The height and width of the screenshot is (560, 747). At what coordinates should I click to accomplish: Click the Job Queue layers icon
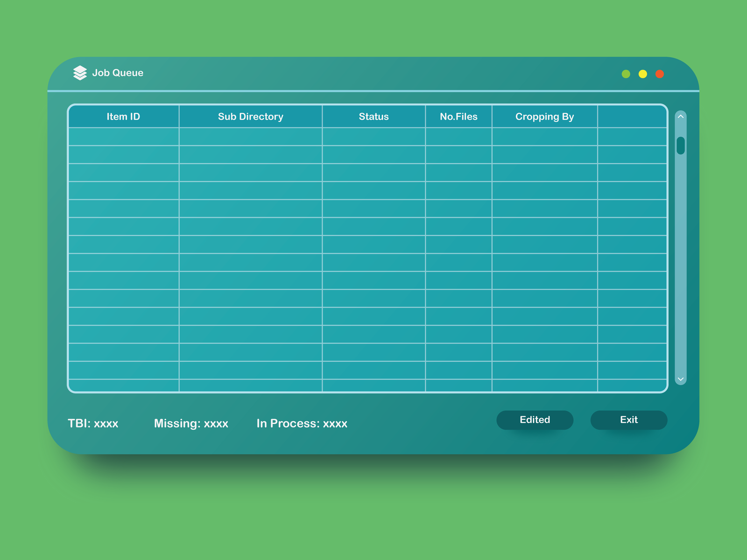80,73
